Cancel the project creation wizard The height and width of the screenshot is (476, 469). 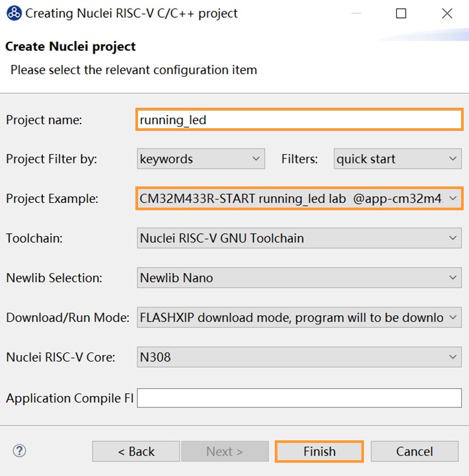pos(414,452)
